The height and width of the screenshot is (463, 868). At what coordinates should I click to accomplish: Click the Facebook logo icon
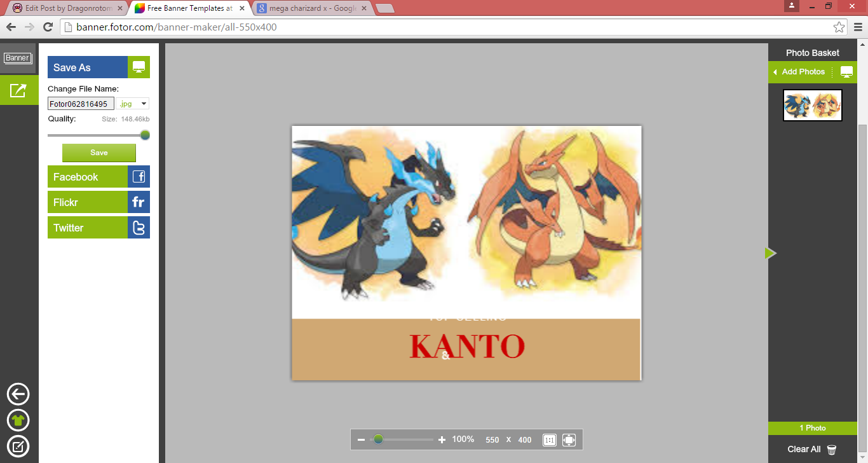pos(139,177)
